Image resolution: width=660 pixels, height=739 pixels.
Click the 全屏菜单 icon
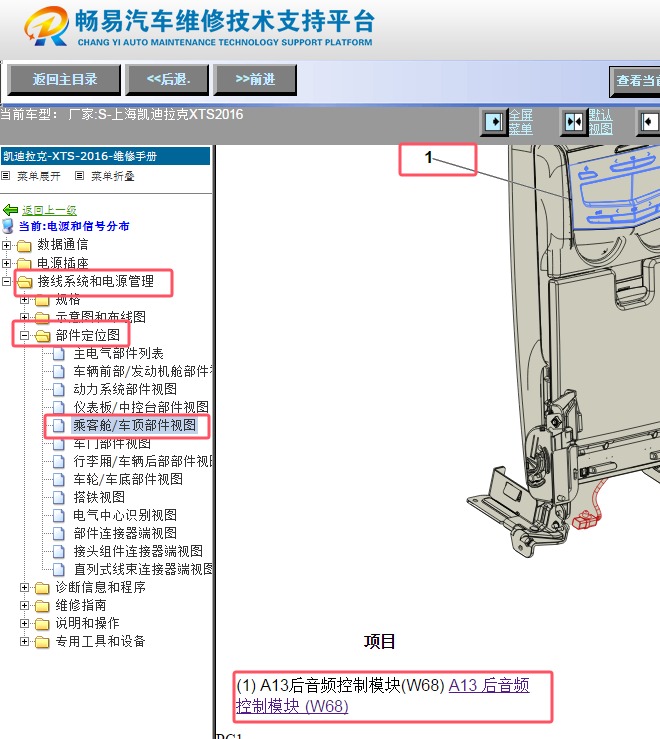(494, 122)
